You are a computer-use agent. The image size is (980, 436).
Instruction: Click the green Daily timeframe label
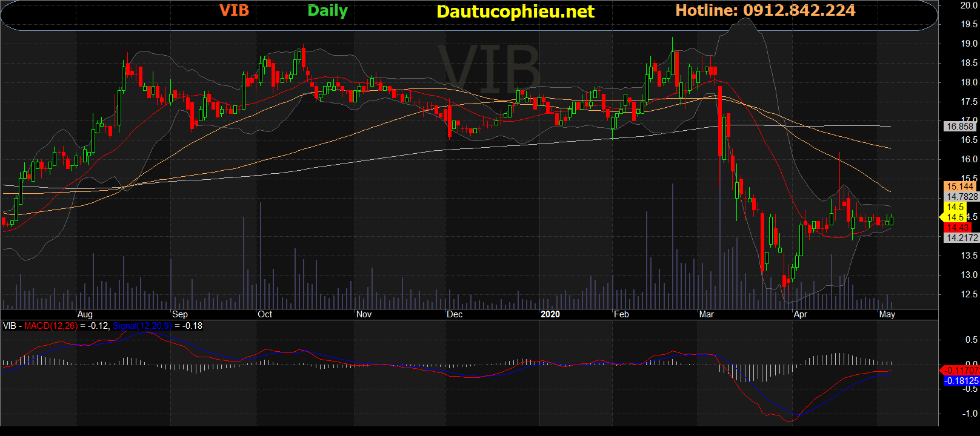pos(327,11)
